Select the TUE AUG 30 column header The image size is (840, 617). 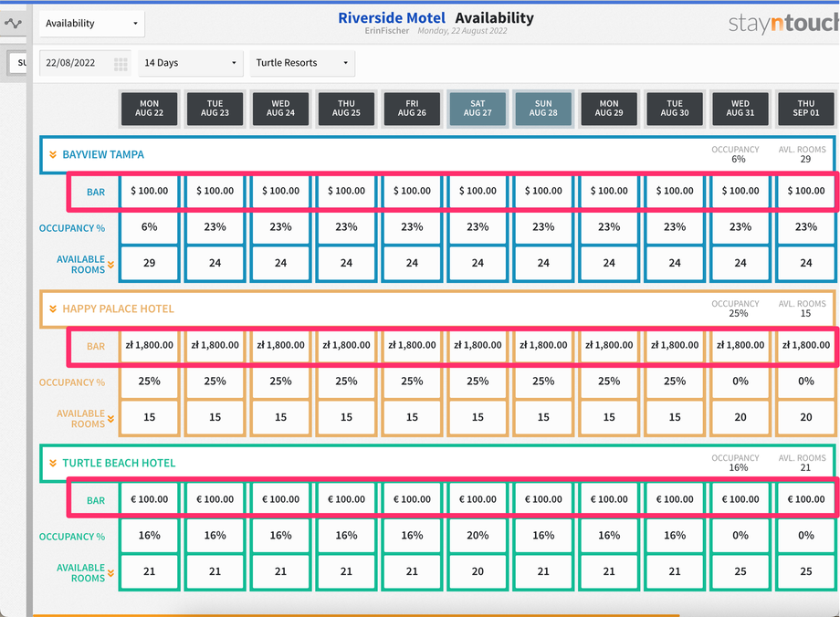pyautogui.click(x=675, y=109)
